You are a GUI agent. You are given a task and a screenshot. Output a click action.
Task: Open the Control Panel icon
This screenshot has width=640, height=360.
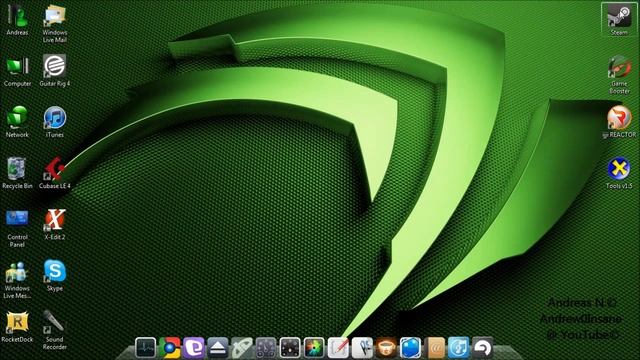pos(17,219)
